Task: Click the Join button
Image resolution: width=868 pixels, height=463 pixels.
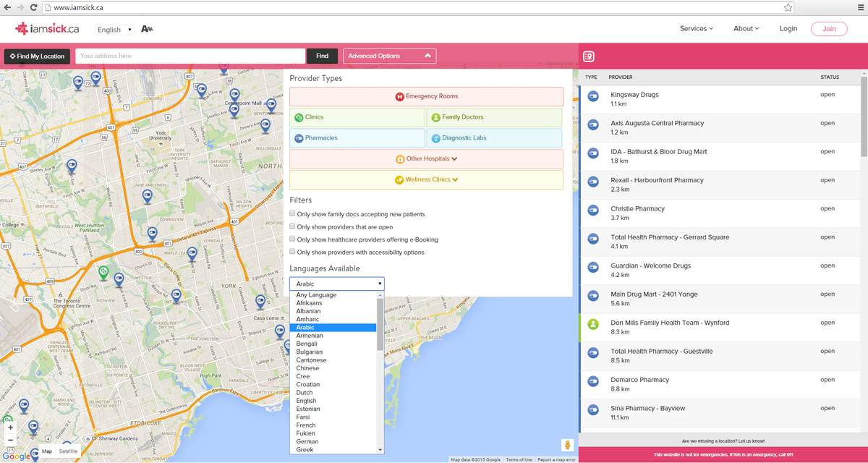Action: 829,29
